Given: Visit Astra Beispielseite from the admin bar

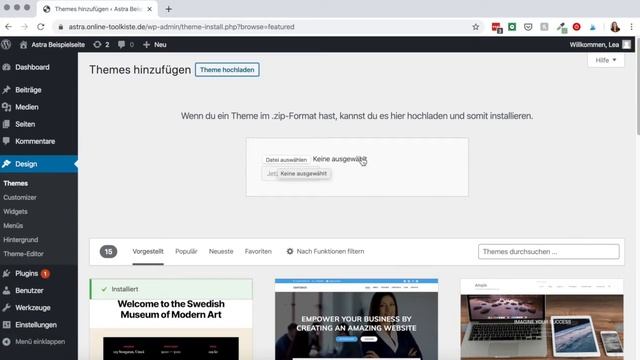Looking at the screenshot, I should 52,44.
